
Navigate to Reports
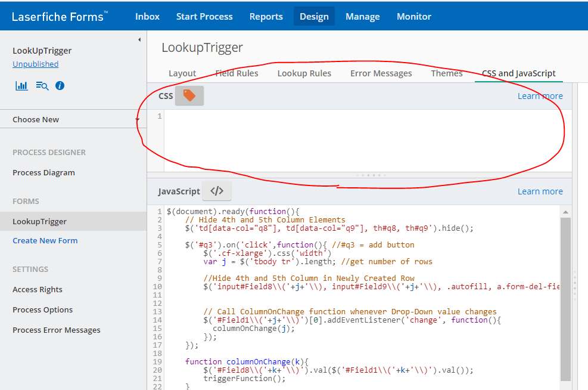[266, 16]
